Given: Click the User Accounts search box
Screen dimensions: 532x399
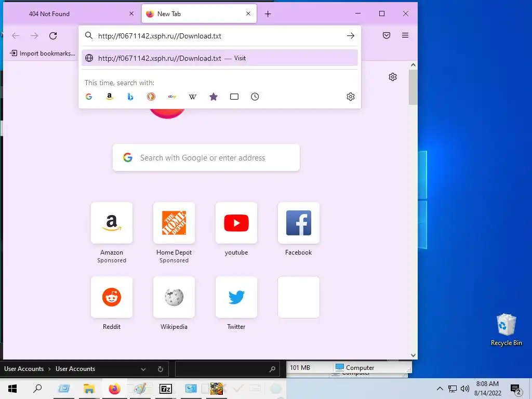Looking at the screenshot, I should tap(227, 369).
